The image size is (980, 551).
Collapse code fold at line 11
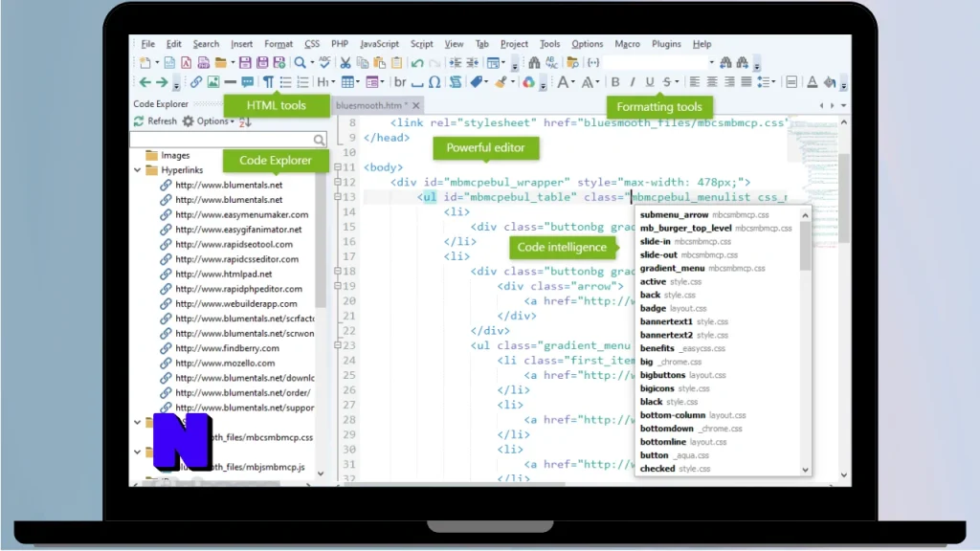coord(338,166)
